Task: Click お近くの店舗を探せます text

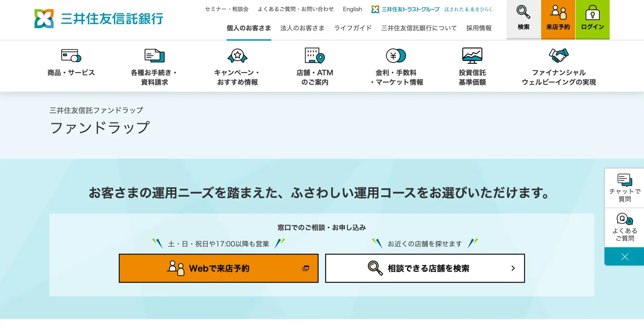Action: (425, 244)
